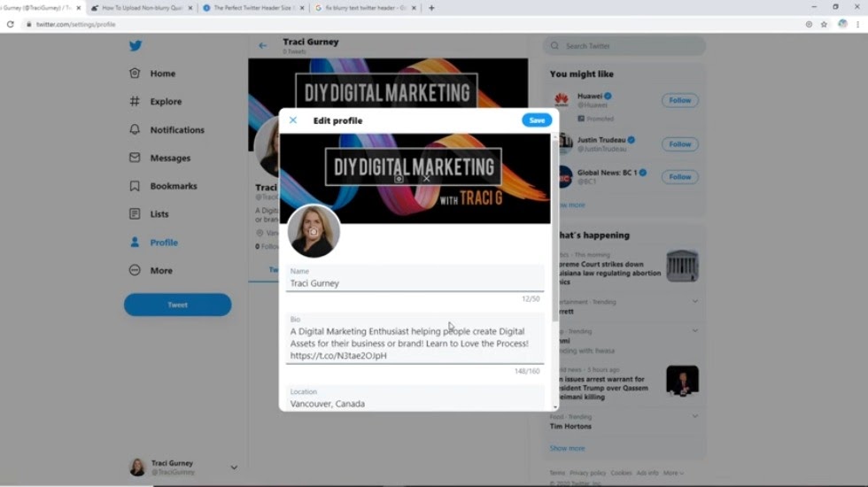
Task: Click the Twitter bird logo
Action: [135, 46]
